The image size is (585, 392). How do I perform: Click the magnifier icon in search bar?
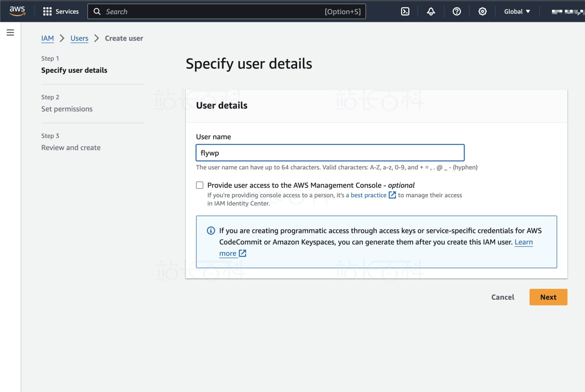(x=97, y=11)
